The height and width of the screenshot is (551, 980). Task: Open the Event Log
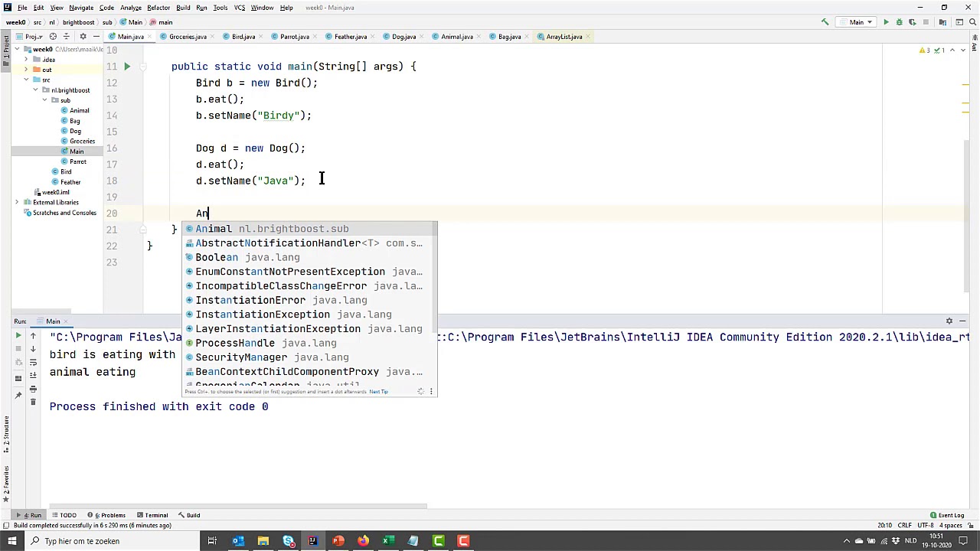coord(947,515)
